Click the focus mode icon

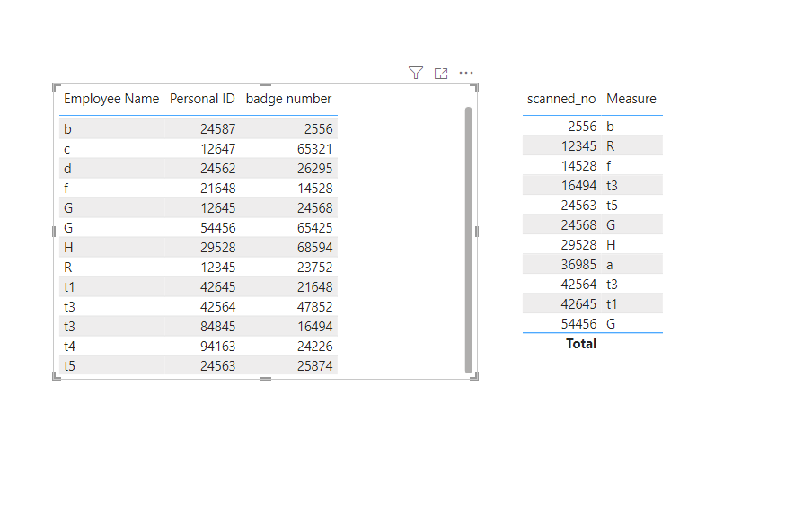441,74
